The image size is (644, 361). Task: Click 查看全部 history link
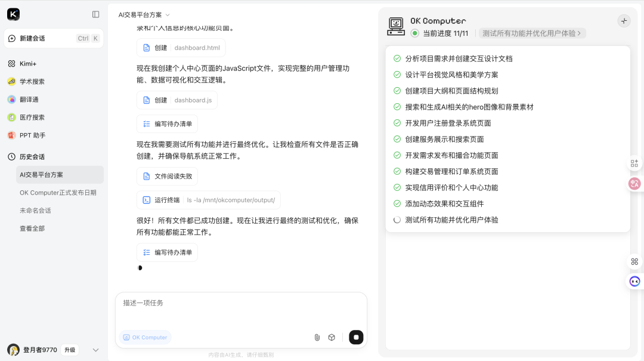(x=32, y=228)
